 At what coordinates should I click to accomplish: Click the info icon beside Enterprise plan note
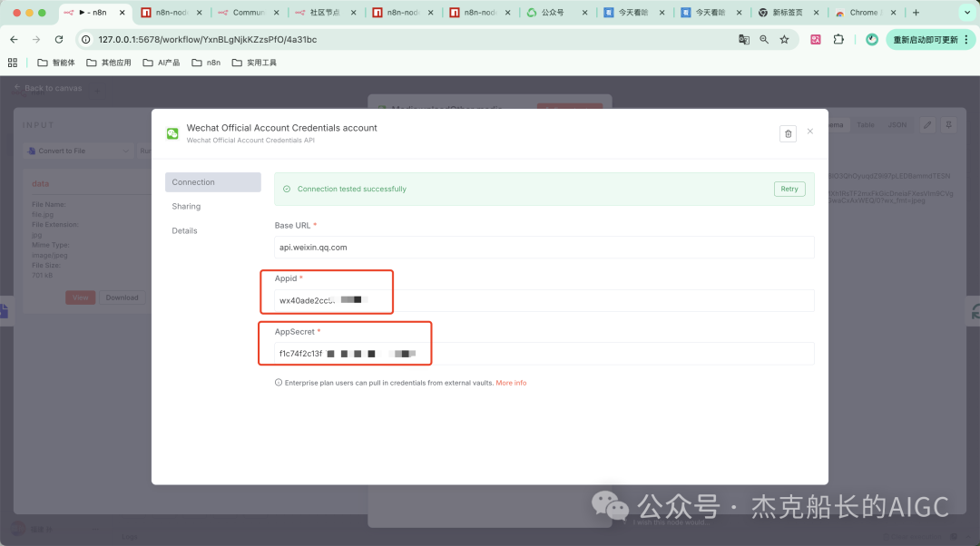(279, 383)
